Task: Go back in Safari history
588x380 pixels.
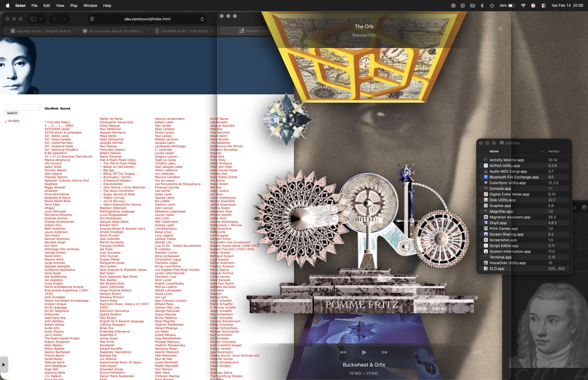Action: tap(54, 19)
